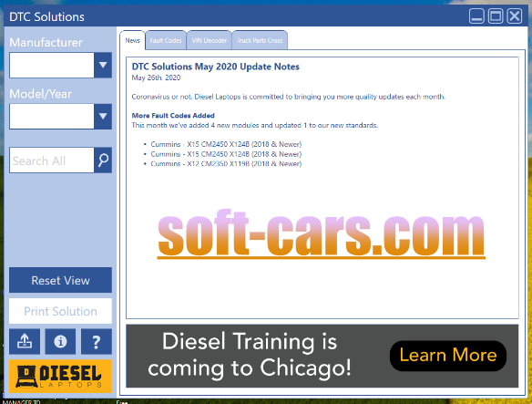Viewport: 532px width, 404px height.
Task: Click the More Fault Codes Added heading
Action: (173, 116)
